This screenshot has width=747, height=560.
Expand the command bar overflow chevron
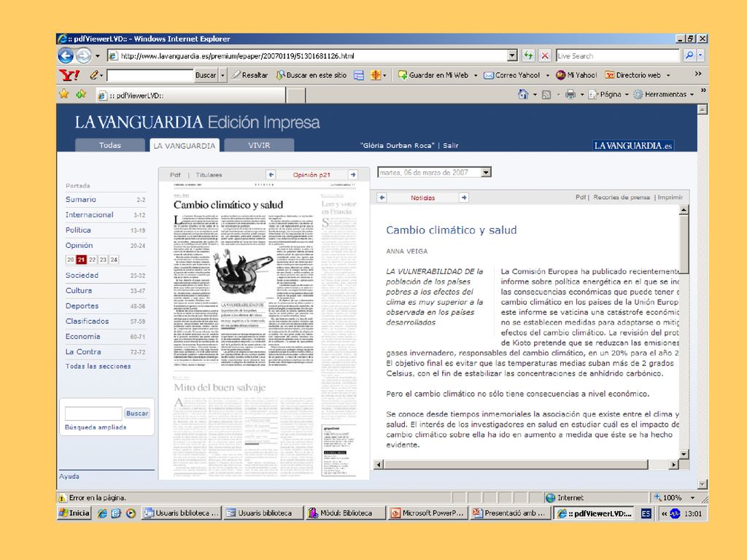703,90
